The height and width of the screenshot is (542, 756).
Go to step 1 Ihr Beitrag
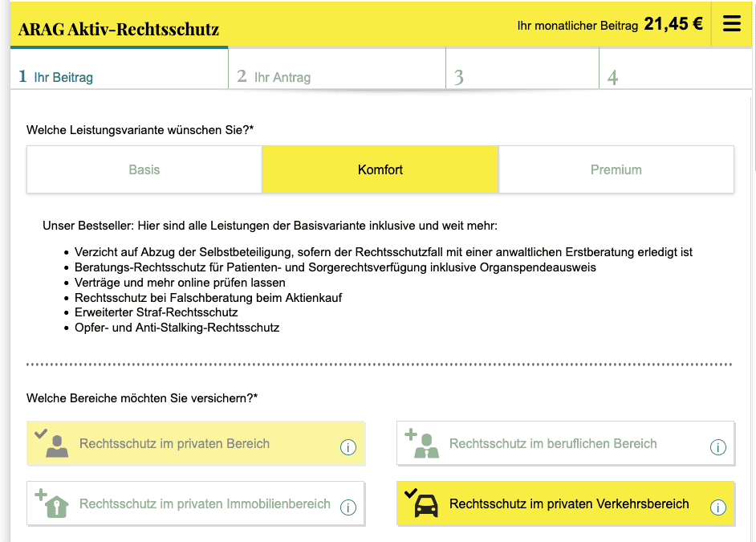pyautogui.click(x=119, y=68)
